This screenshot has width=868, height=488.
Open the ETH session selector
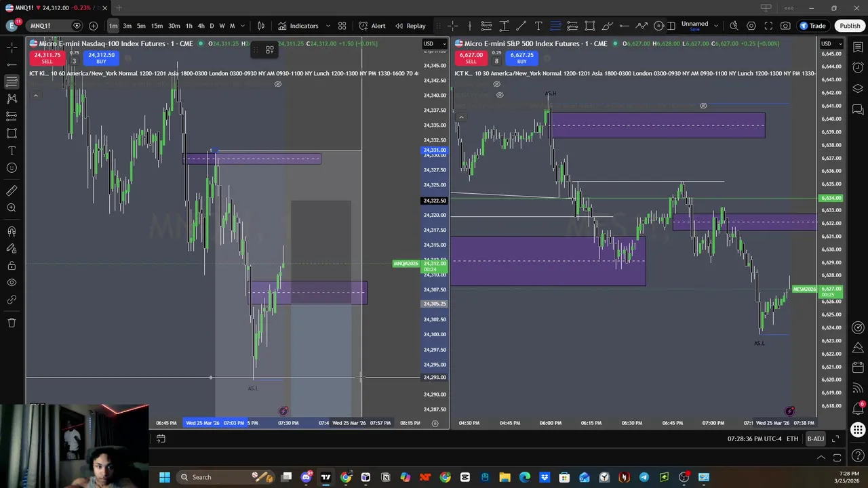(x=792, y=439)
